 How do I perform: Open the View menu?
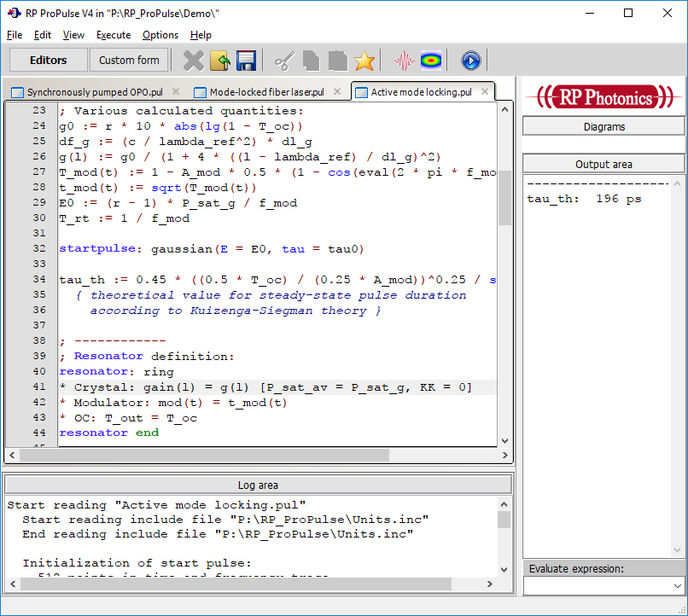(73, 35)
